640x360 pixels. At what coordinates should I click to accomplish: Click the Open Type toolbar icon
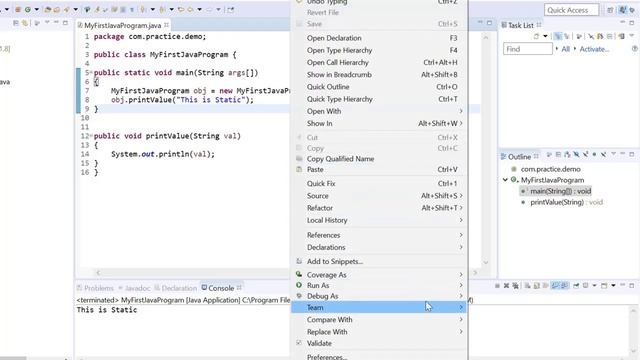[47, 9]
